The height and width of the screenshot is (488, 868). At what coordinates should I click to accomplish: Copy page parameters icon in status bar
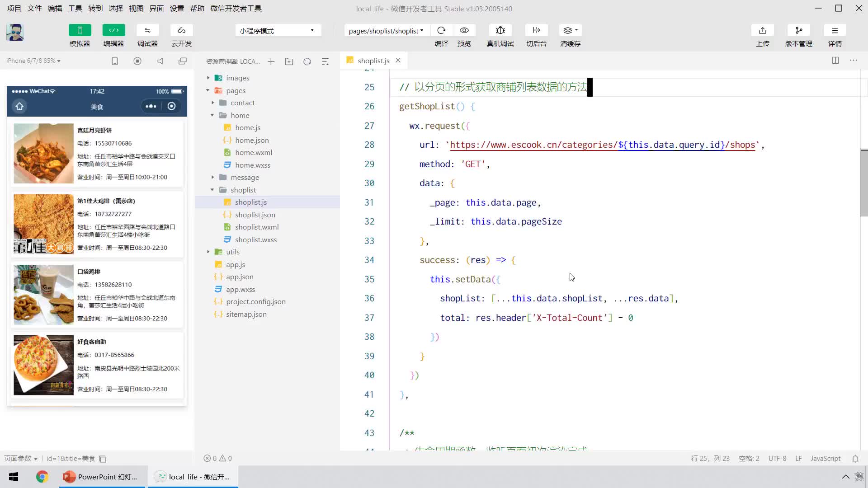103,459
